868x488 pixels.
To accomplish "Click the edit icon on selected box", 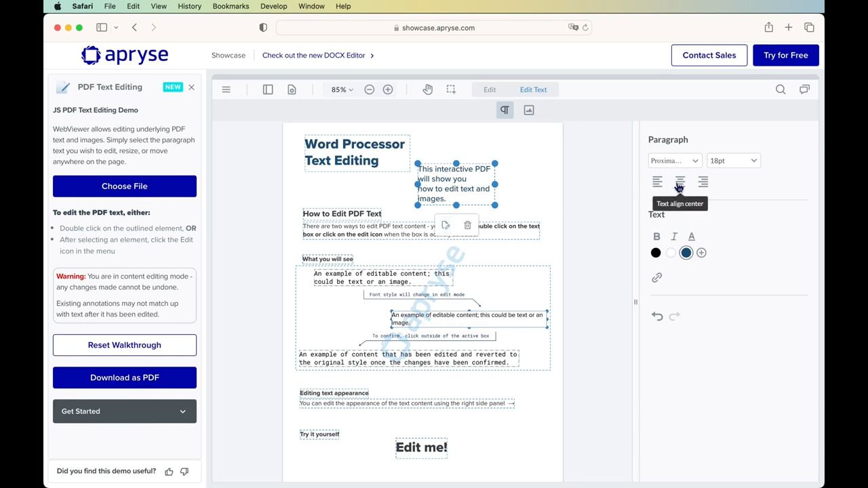I will (446, 226).
